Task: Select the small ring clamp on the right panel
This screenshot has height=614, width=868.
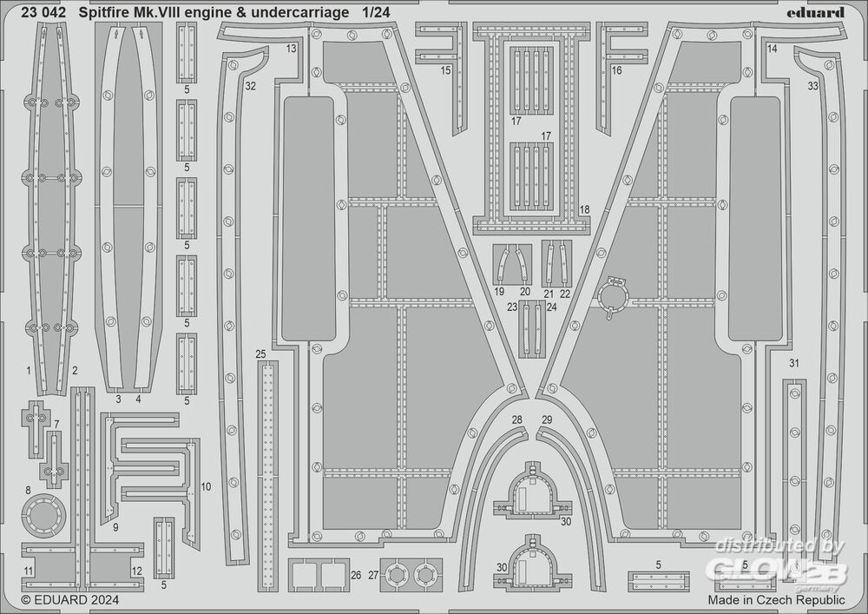Action: pyautogui.click(x=614, y=295)
